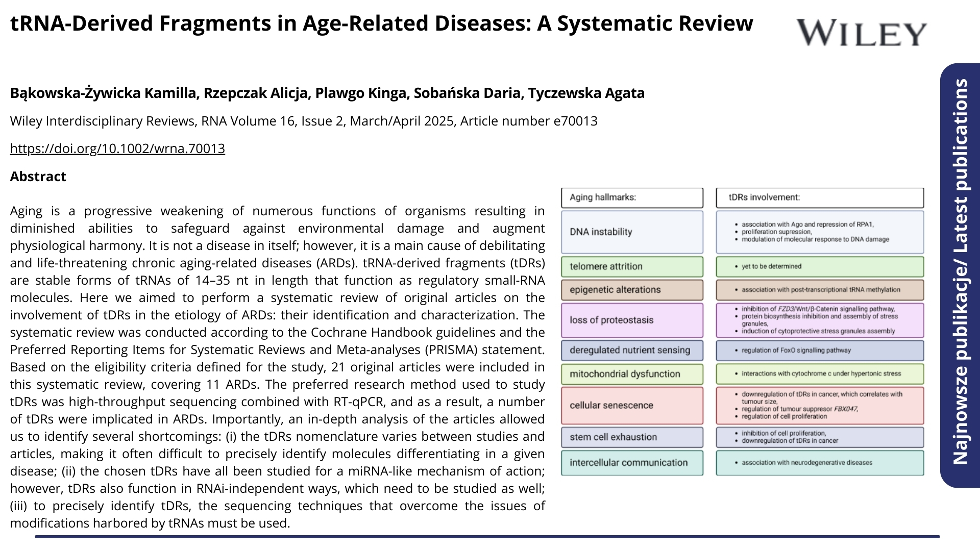Click the stem cell exhaustion box
The image size is (980, 551).
pyautogui.click(x=632, y=437)
